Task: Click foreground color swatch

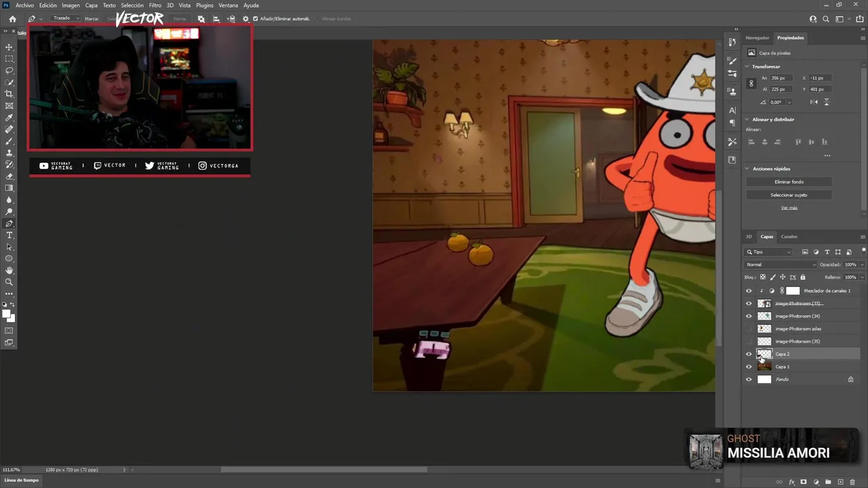Action: coord(7,314)
